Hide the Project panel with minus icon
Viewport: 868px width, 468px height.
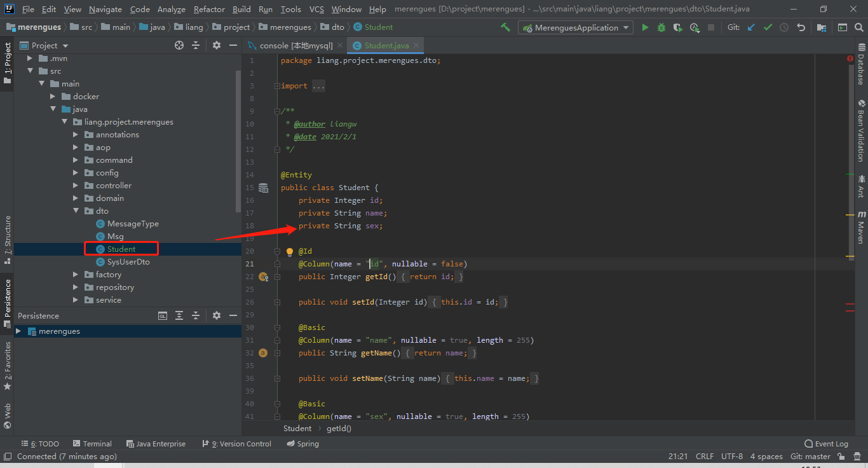[x=233, y=45]
